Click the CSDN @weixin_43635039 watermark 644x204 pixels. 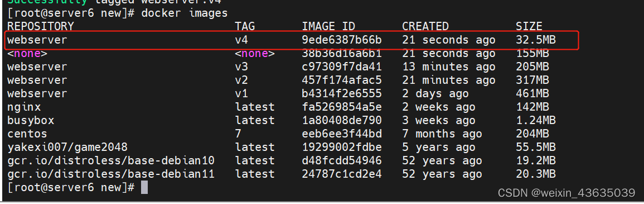(566, 192)
